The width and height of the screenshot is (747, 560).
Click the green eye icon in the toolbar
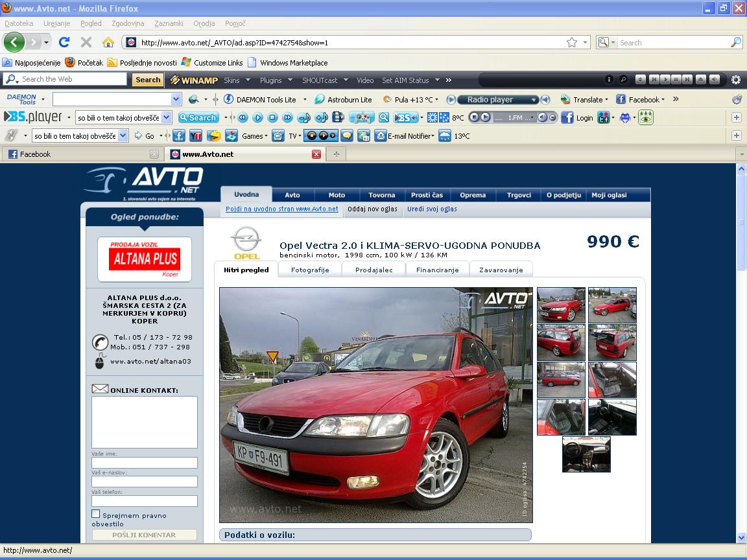pyautogui.click(x=646, y=117)
